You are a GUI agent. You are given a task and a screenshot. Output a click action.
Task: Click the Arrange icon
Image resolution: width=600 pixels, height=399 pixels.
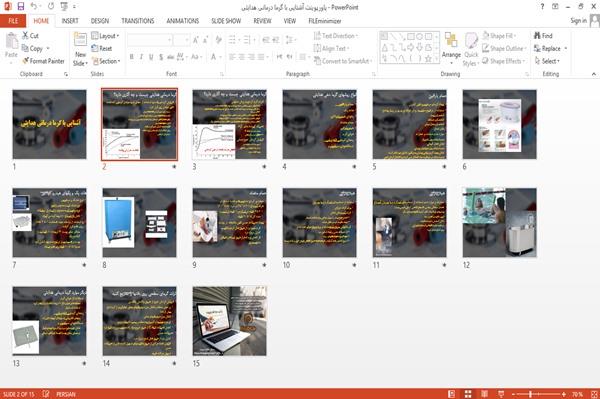pos(451,41)
